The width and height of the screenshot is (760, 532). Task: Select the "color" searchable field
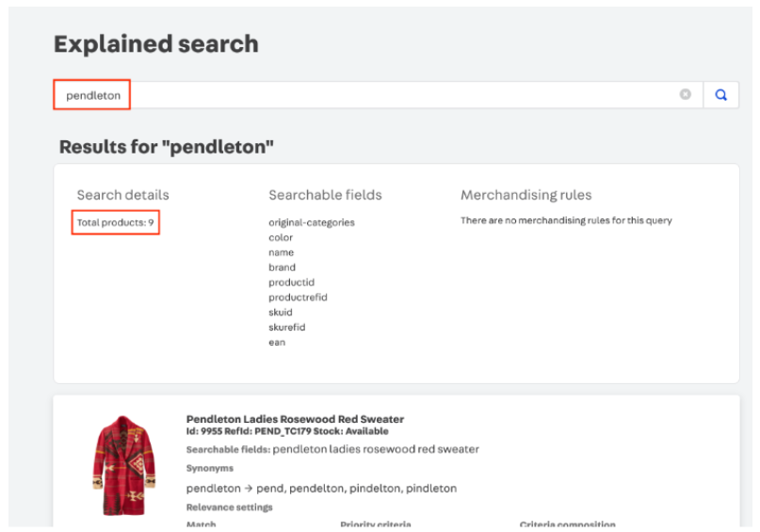tap(281, 237)
